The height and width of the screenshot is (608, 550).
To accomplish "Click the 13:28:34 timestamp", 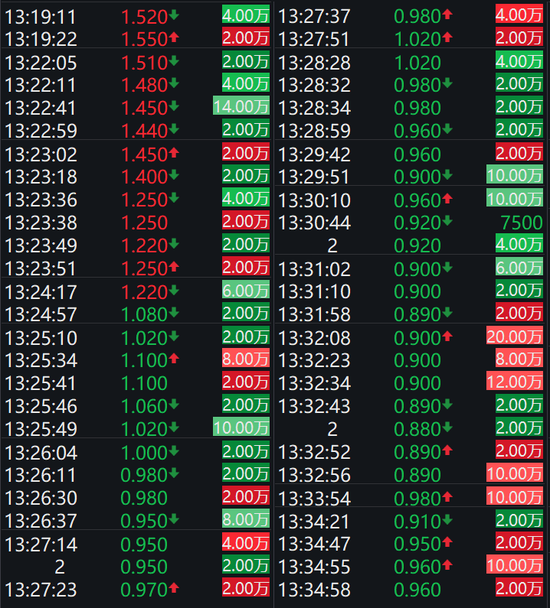I will (x=314, y=108).
